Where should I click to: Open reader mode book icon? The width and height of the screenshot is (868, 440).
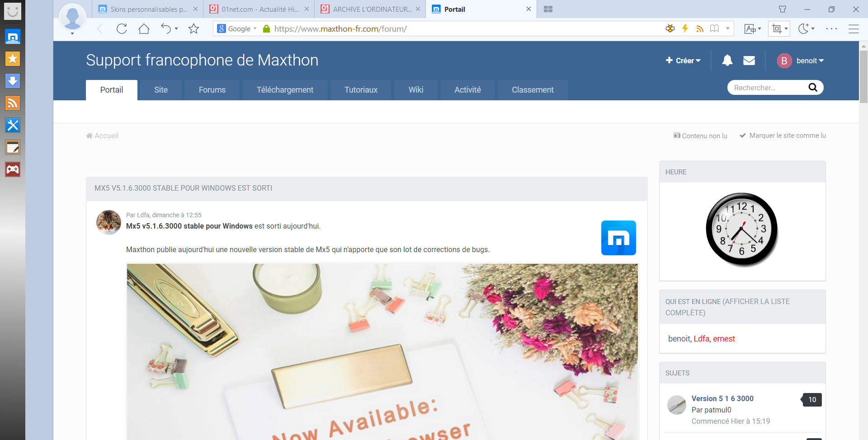(x=714, y=28)
